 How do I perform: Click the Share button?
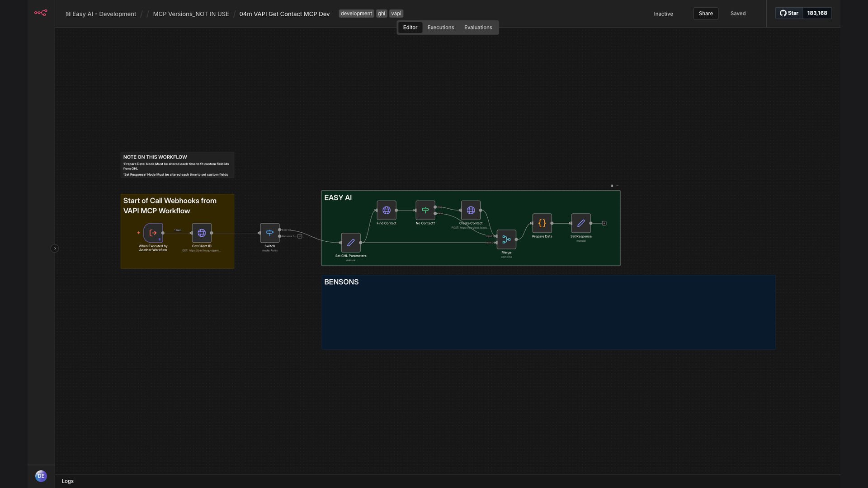(706, 14)
